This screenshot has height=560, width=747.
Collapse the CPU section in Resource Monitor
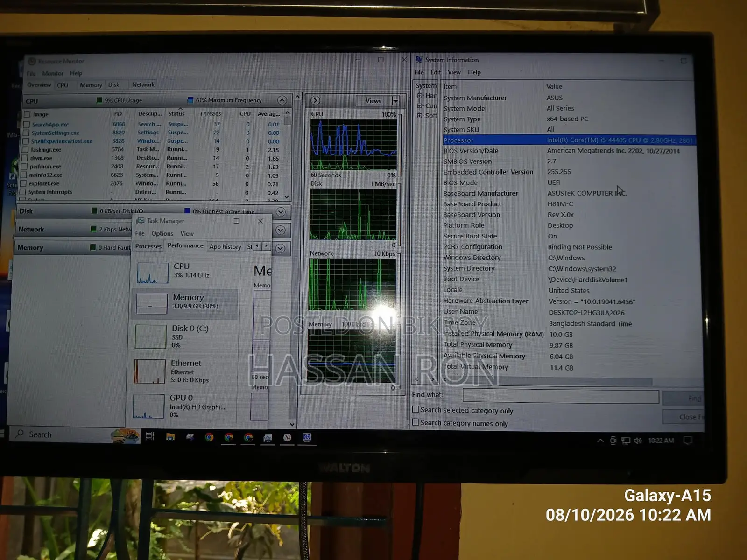[282, 100]
